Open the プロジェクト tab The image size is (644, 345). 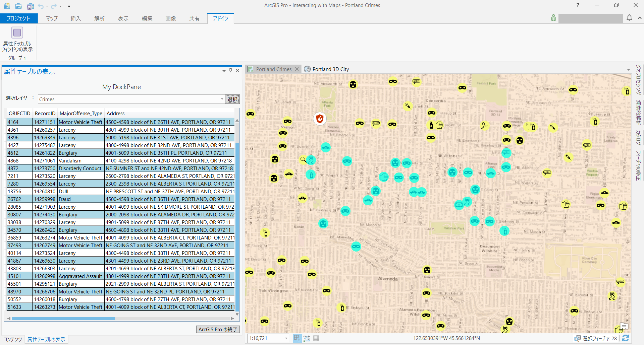click(19, 18)
